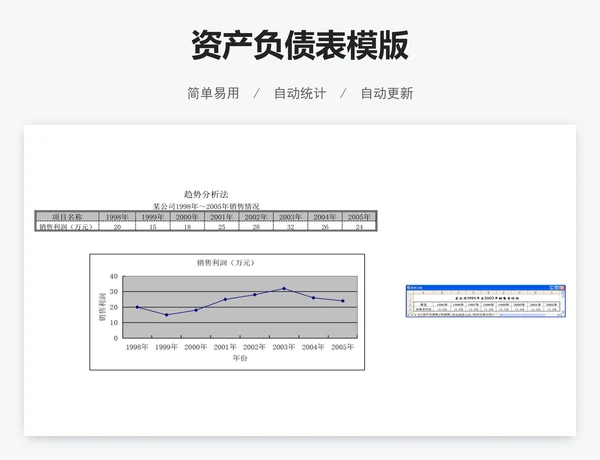Click table value 28 under 2002年

[x=256, y=227]
